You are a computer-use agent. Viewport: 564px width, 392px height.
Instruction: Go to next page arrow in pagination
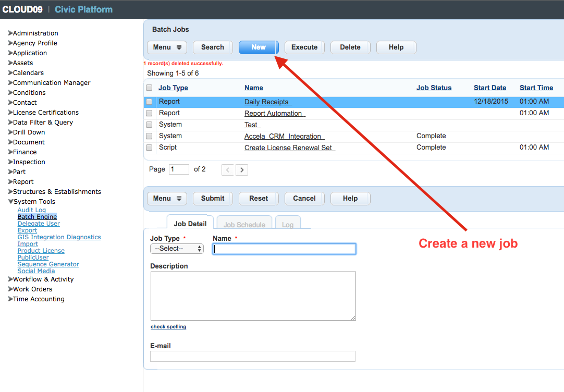tap(241, 170)
